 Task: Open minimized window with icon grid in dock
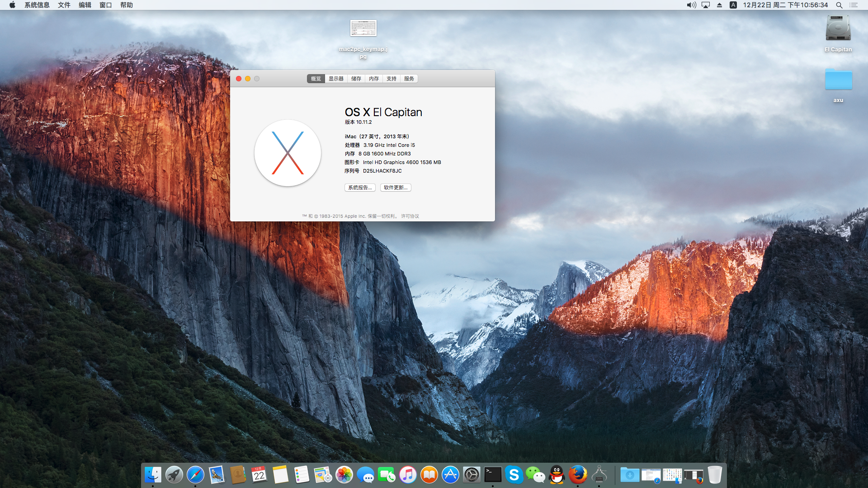pos(672,476)
